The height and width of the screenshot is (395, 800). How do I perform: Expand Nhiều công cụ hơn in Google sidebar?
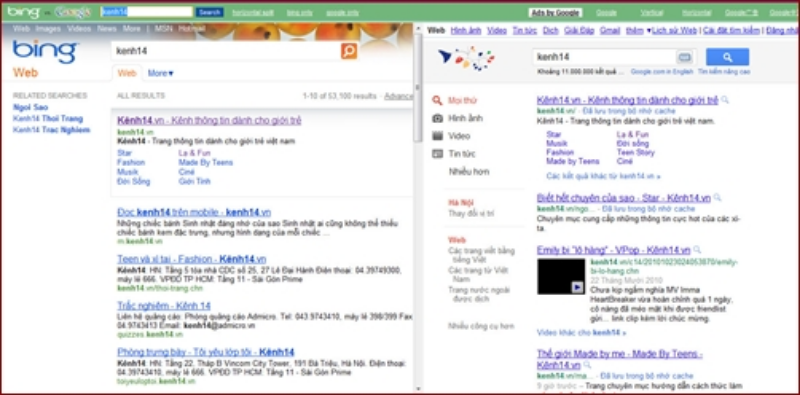[x=481, y=326]
